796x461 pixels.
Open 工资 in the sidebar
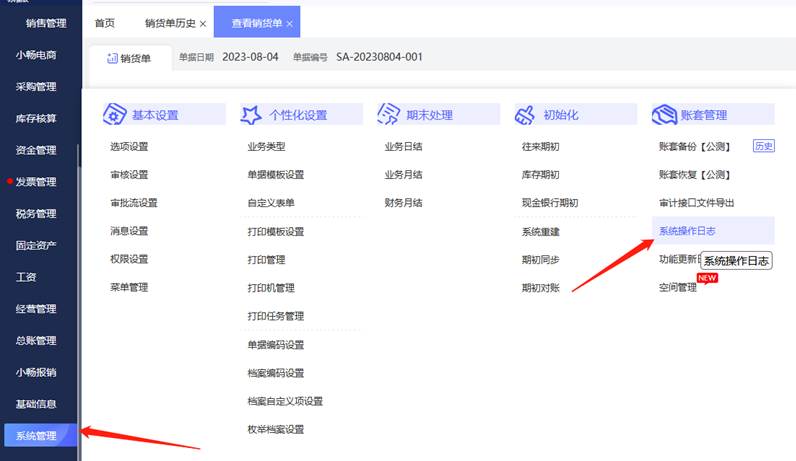point(26,277)
